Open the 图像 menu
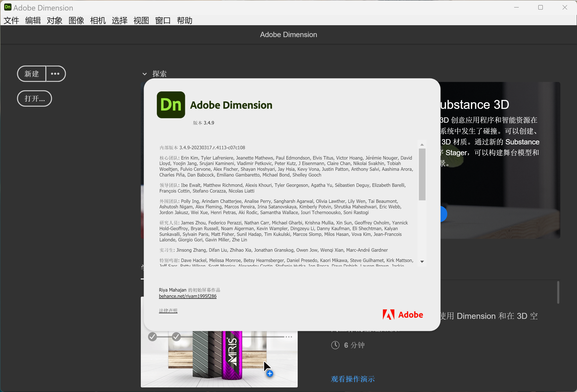The height and width of the screenshot is (392, 577). (x=76, y=20)
